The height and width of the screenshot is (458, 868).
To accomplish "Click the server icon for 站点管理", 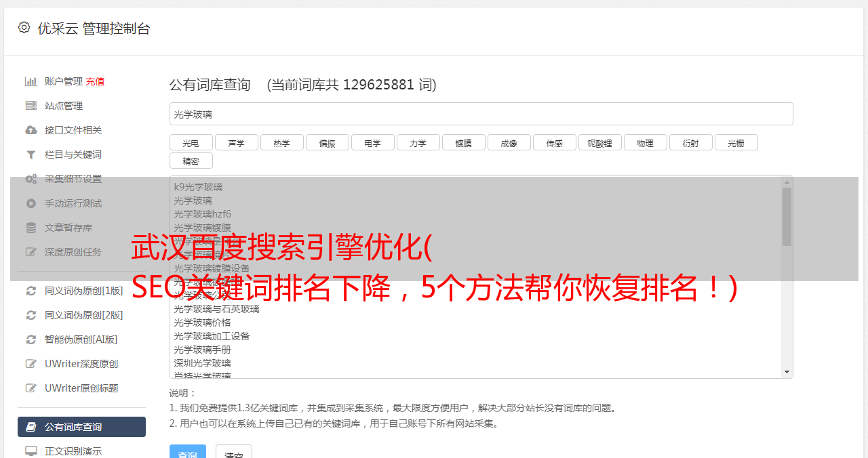I will (31, 106).
